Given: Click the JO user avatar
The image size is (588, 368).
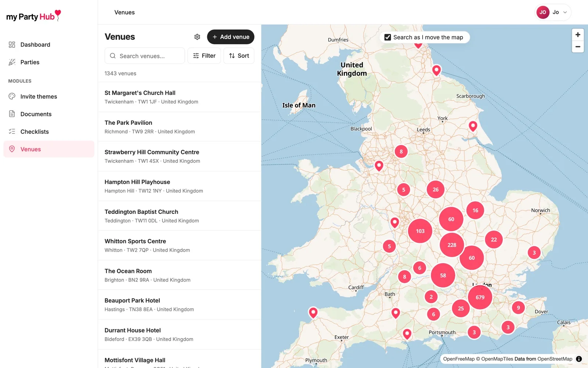Looking at the screenshot, I should pos(543,12).
